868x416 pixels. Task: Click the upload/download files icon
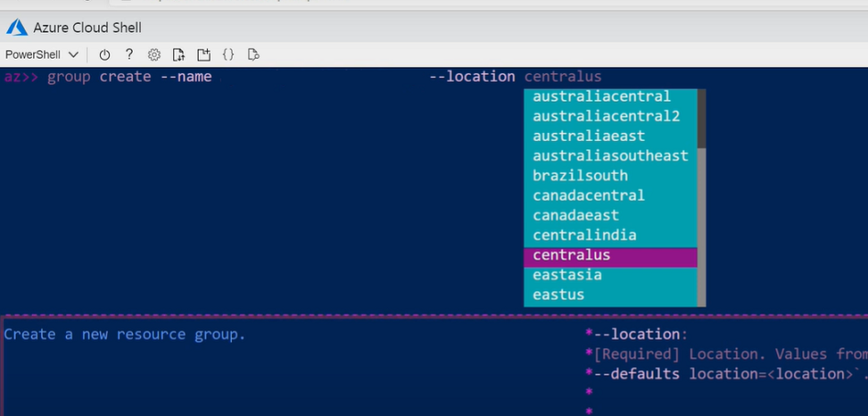point(179,54)
